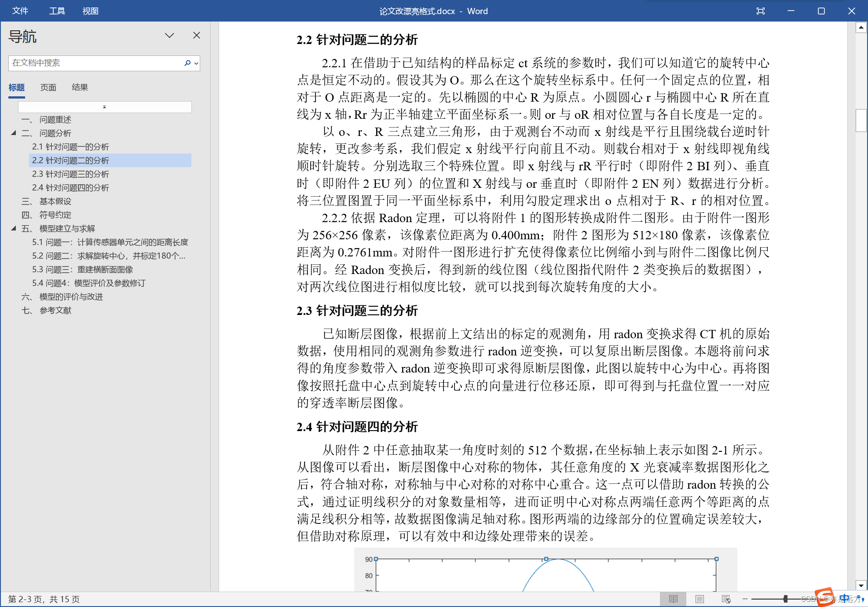Click the zoom slider handle
The image size is (868, 607).
tap(785, 599)
